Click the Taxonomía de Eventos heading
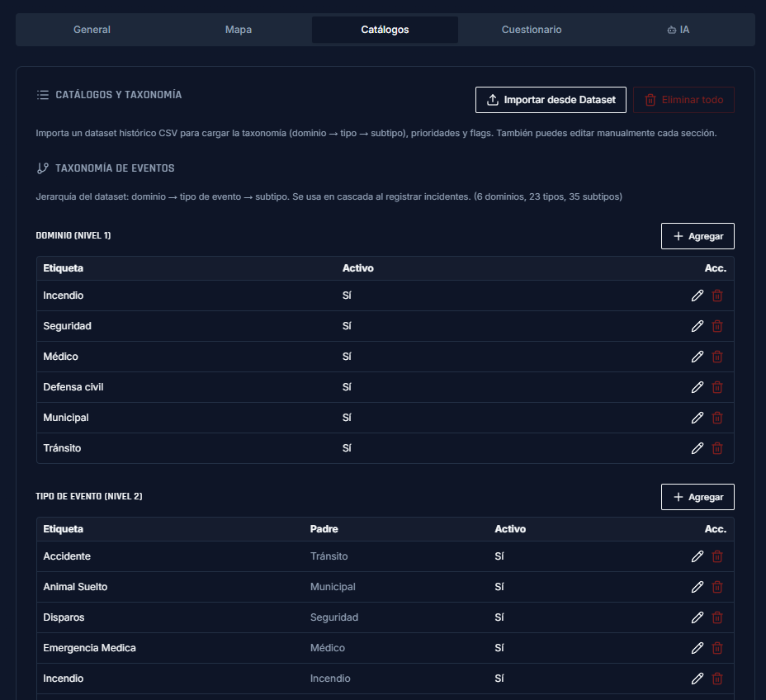This screenshot has width=766, height=700. (x=115, y=168)
